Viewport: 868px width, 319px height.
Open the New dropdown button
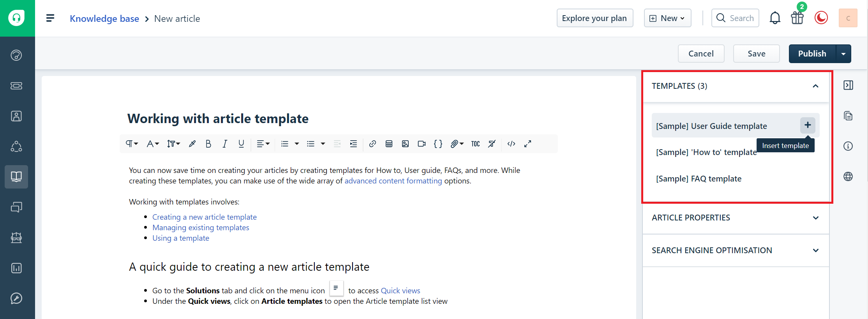coord(667,18)
